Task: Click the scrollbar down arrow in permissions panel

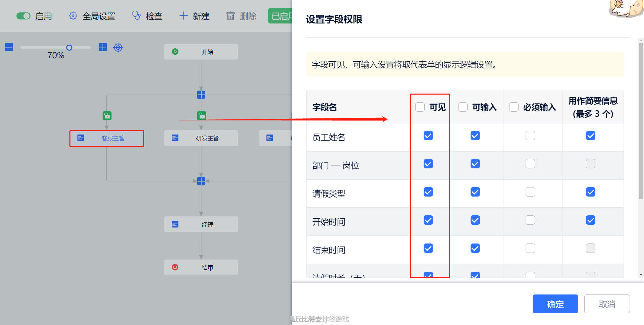Action: click(641, 275)
